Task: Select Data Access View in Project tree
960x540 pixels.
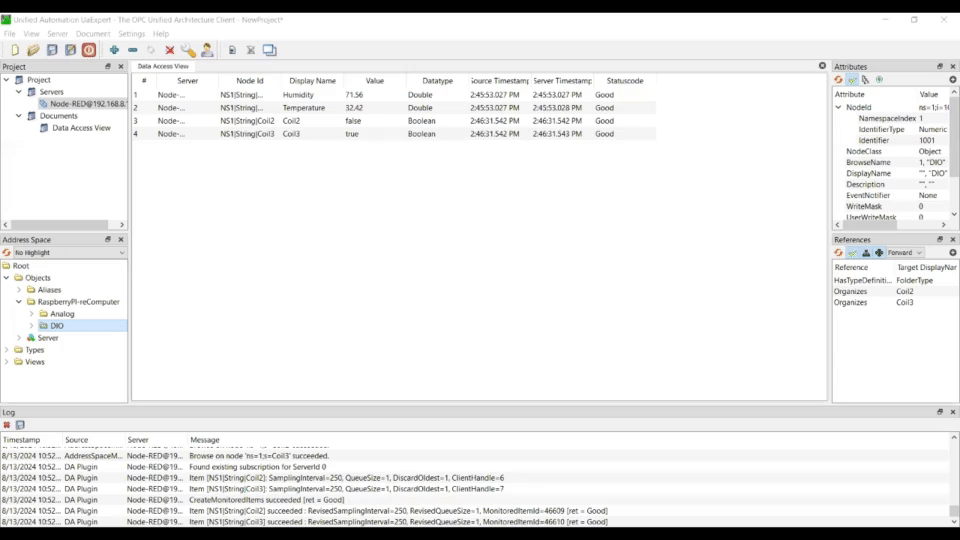Action: click(x=81, y=128)
